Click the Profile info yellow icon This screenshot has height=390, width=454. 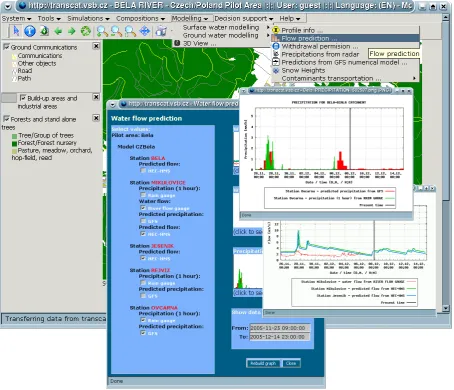click(x=276, y=30)
